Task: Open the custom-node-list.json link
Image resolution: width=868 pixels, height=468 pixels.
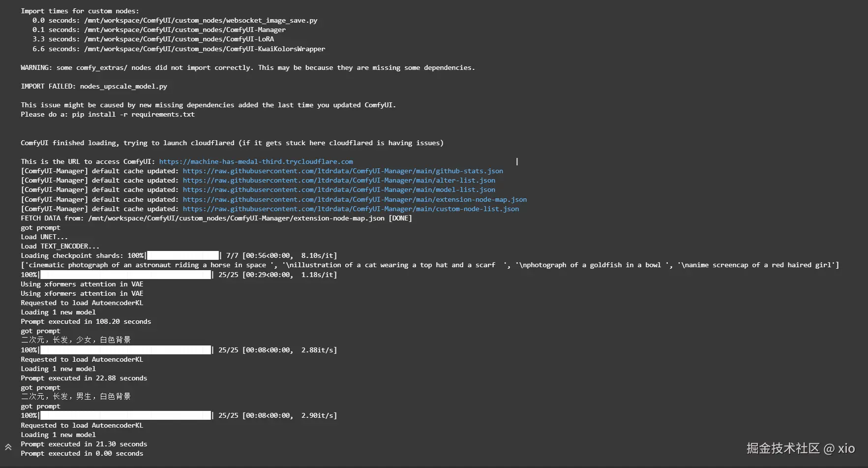Action: coord(351,209)
